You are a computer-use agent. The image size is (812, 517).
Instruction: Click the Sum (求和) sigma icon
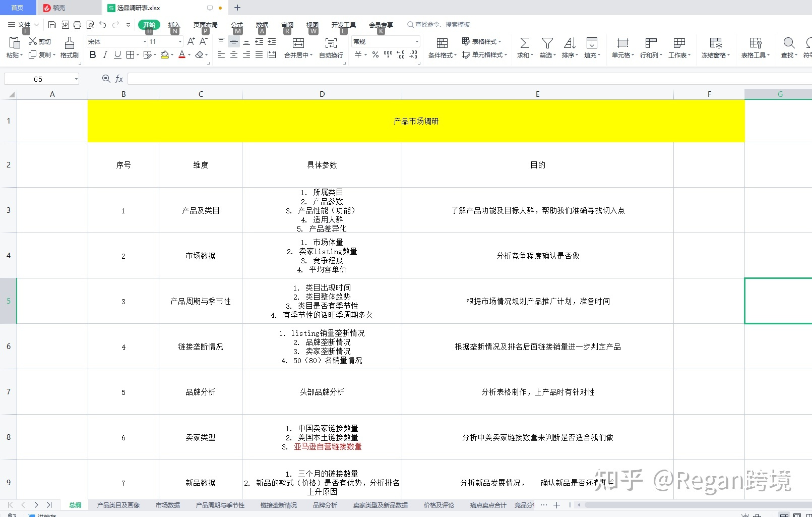pos(525,43)
